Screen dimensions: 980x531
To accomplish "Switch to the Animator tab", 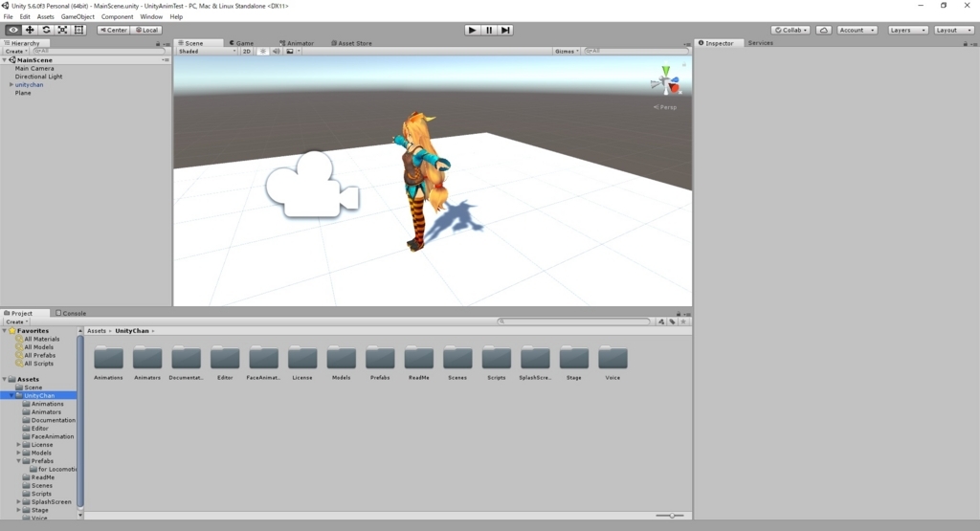I will pos(297,43).
